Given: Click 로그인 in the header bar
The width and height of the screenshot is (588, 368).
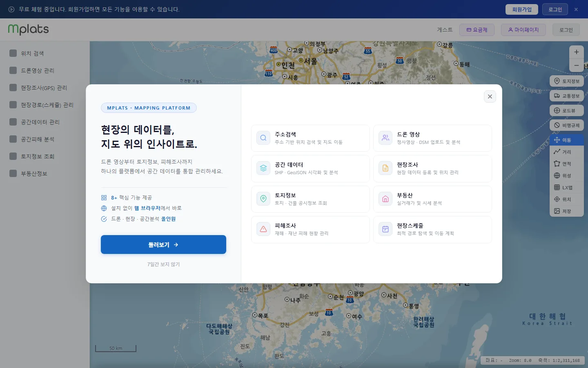Looking at the screenshot, I should pos(566,30).
